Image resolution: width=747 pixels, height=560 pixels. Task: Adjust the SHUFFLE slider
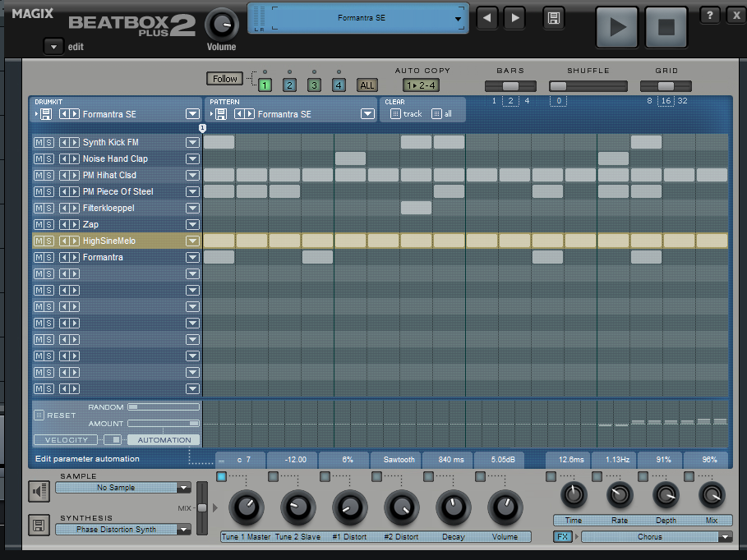click(x=588, y=86)
